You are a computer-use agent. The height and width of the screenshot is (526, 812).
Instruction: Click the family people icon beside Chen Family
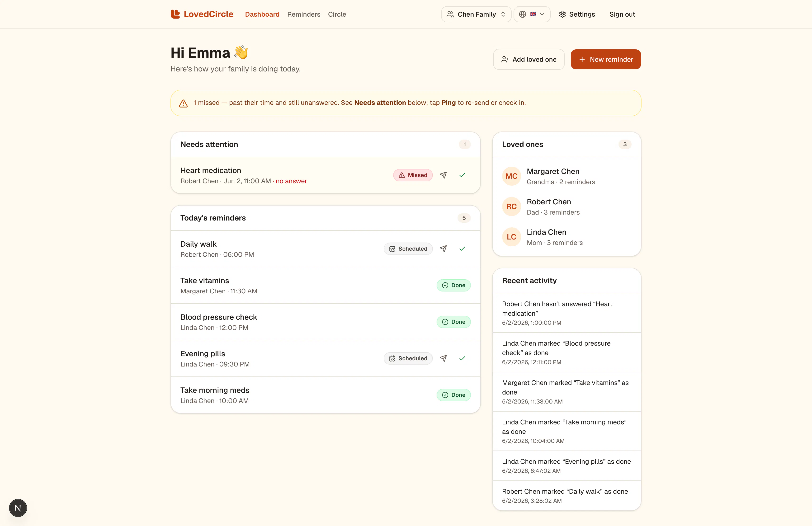pos(450,14)
